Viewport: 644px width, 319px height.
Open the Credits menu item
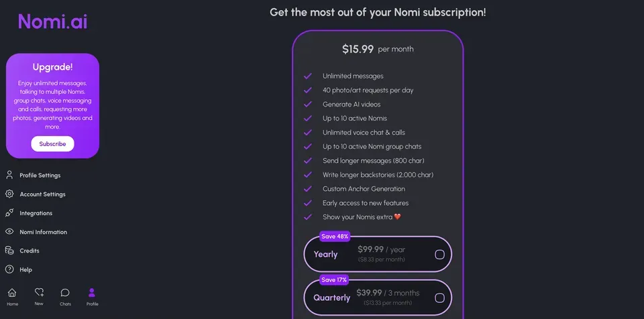click(x=22, y=251)
